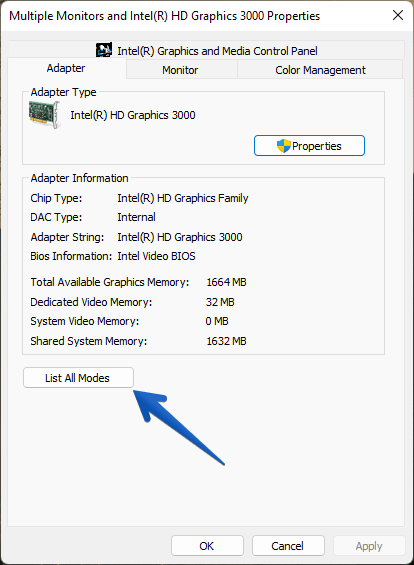Click the Intel control panel tab icon
This screenshot has height=565, width=414.
tap(104, 50)
